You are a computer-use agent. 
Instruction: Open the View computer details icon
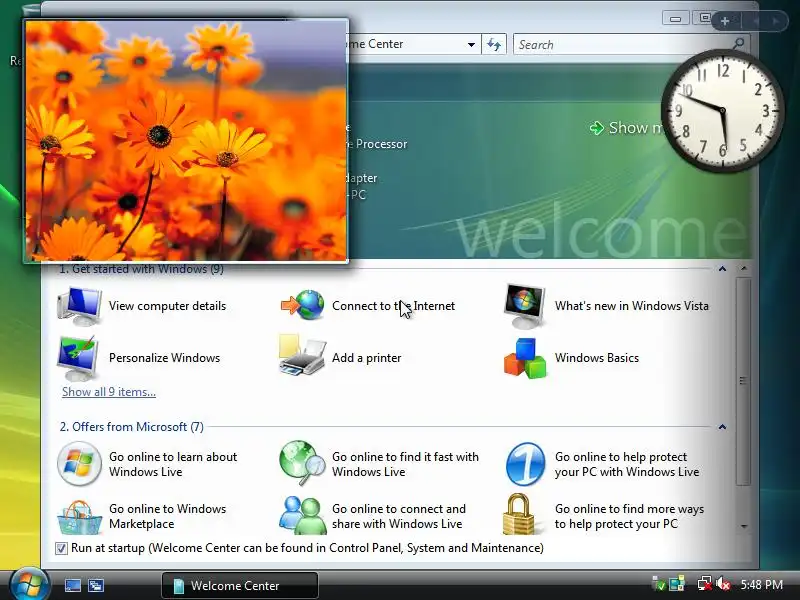[79, 306]
